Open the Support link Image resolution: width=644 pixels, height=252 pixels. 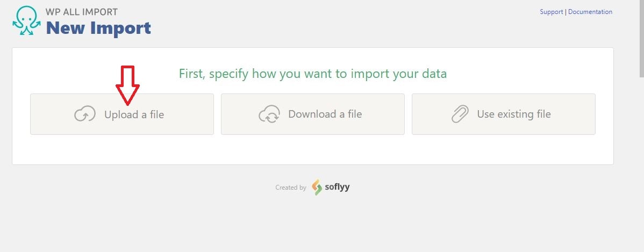tap(551, 12)
